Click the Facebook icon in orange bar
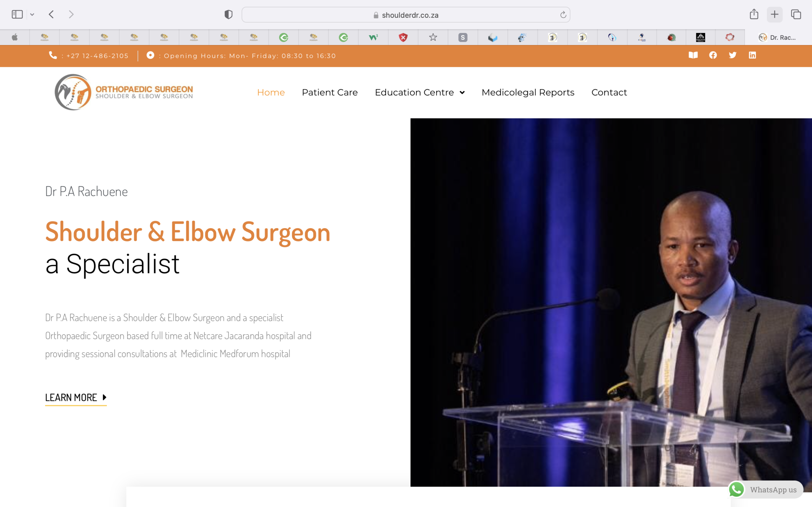The height and width of the screenshot is (507, 812). pyautogui.click(x=713, y=55)
